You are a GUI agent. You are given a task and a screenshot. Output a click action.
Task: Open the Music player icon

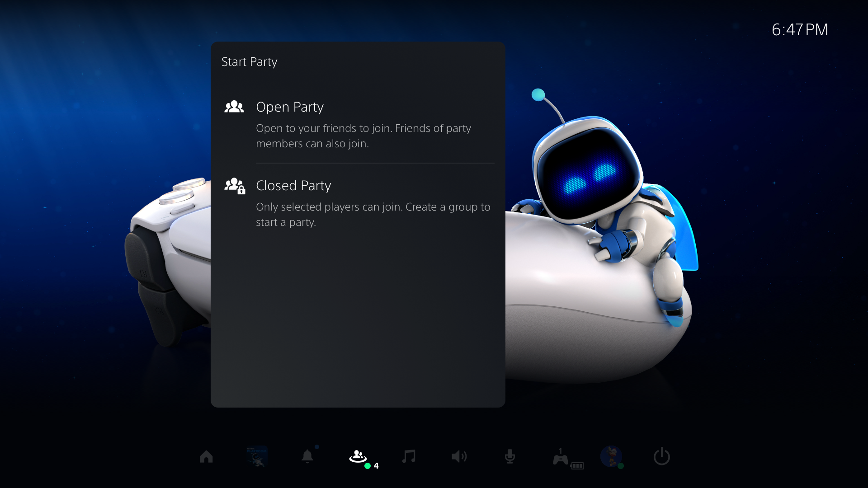(409, 456)
